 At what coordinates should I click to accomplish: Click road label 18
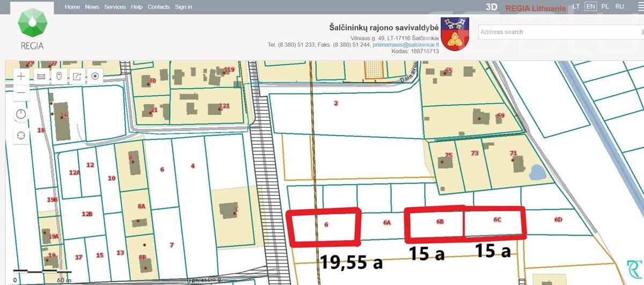tap(41, 130)
